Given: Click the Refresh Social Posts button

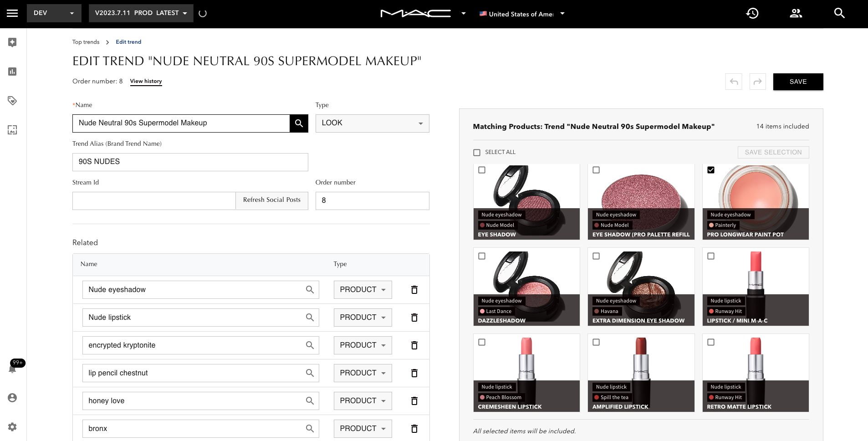Looking at the screenshot, I should coord(272,200).
